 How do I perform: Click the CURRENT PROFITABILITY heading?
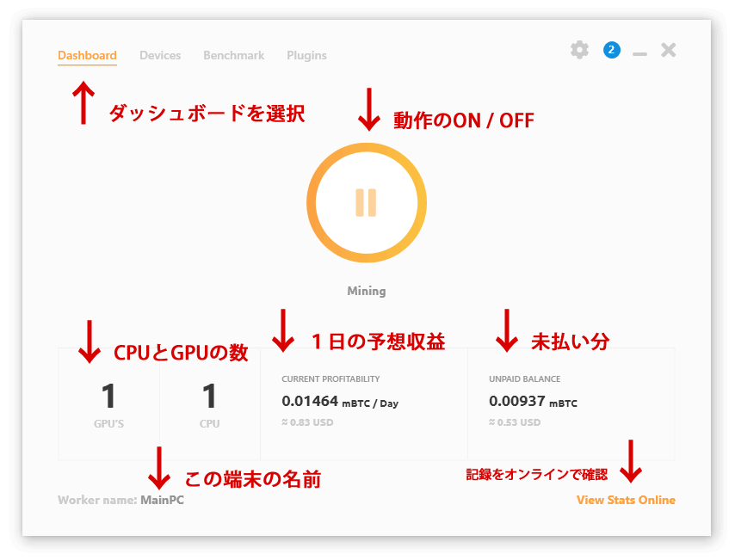pos(330,378)
